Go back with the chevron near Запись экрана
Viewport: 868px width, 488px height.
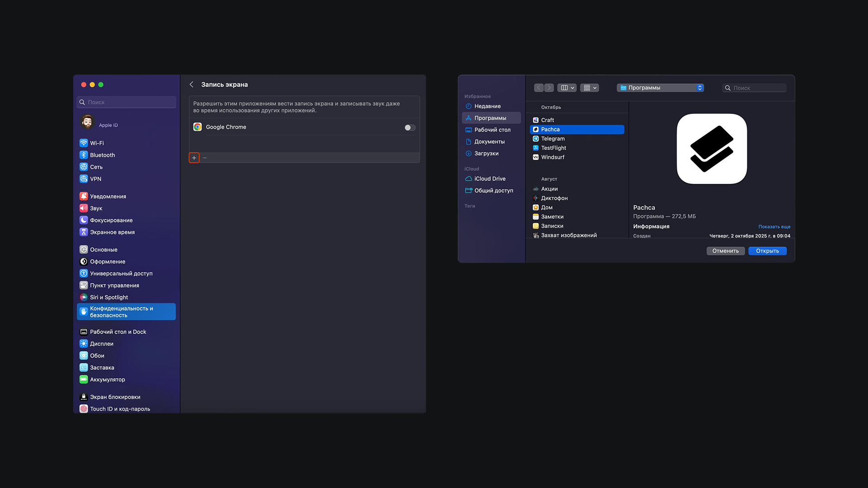pos(192,84)
